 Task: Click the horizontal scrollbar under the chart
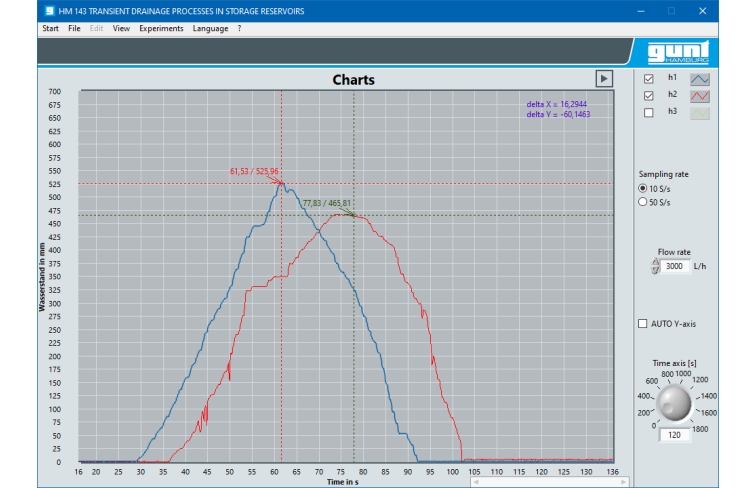tap(549, 482)
